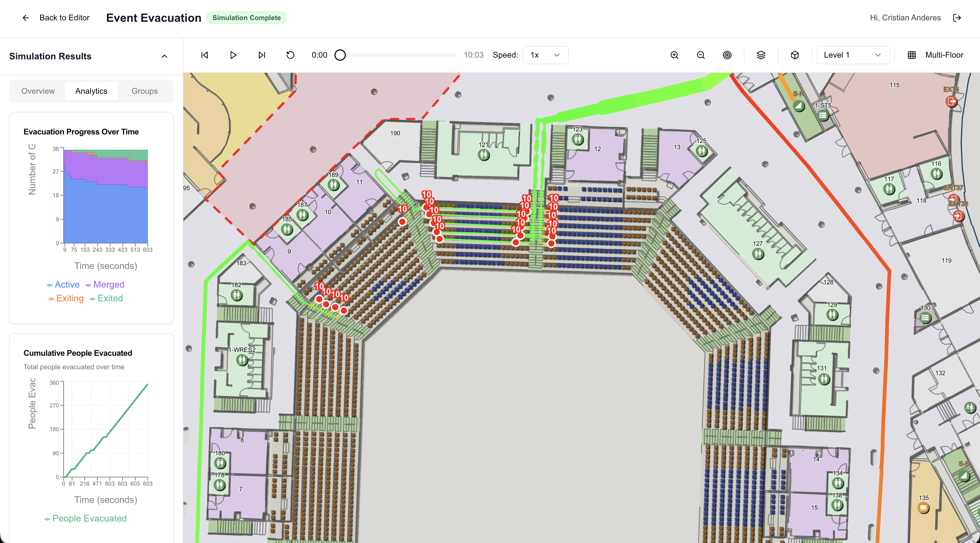Click the reset/replay simulation icon

pos(290,55)
